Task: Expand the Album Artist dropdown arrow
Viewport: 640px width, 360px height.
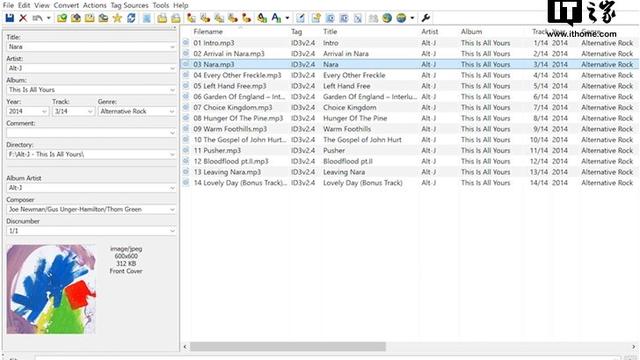Action: pyautogui.click(x=172, y=188)
